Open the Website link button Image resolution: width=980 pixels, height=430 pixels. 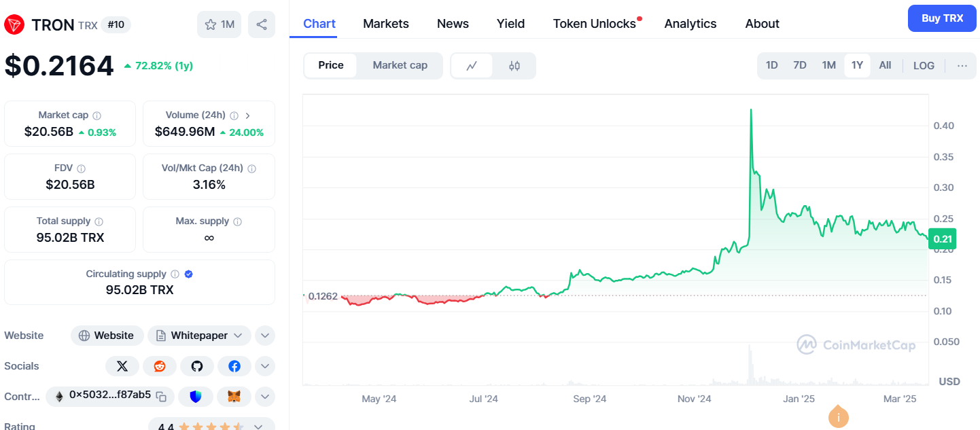coord(107,336)
